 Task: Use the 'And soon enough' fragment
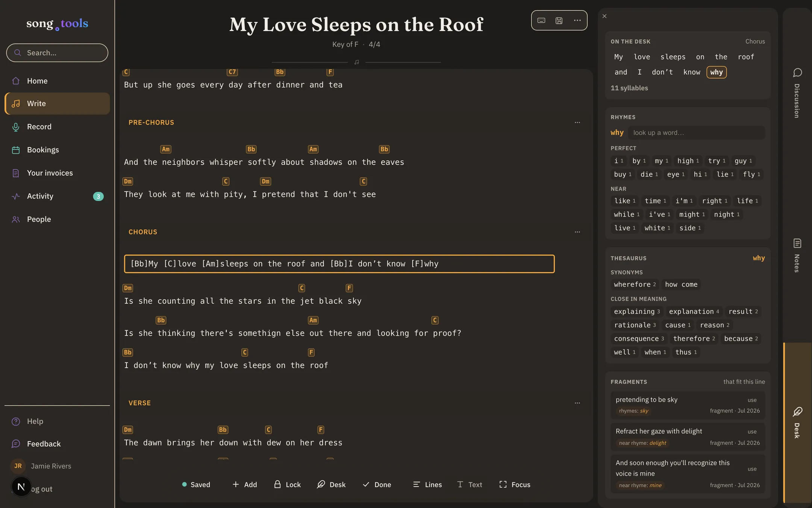pos(752,469)
